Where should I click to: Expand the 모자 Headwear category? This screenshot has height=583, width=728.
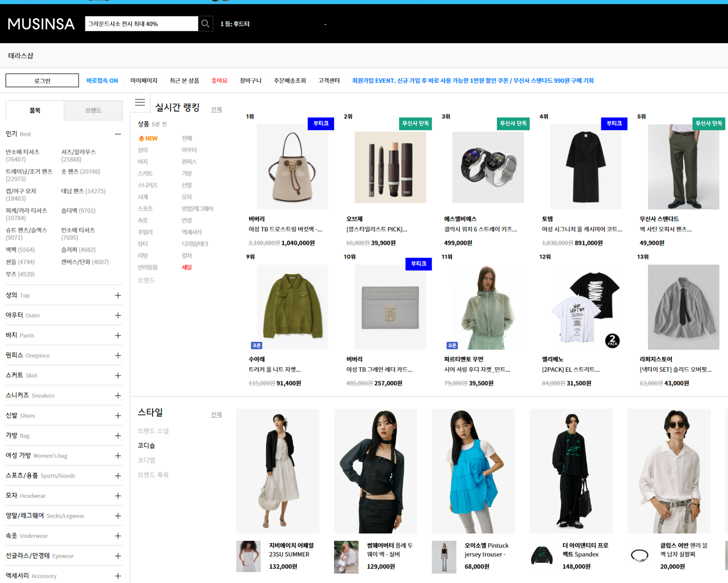point(118,496)
